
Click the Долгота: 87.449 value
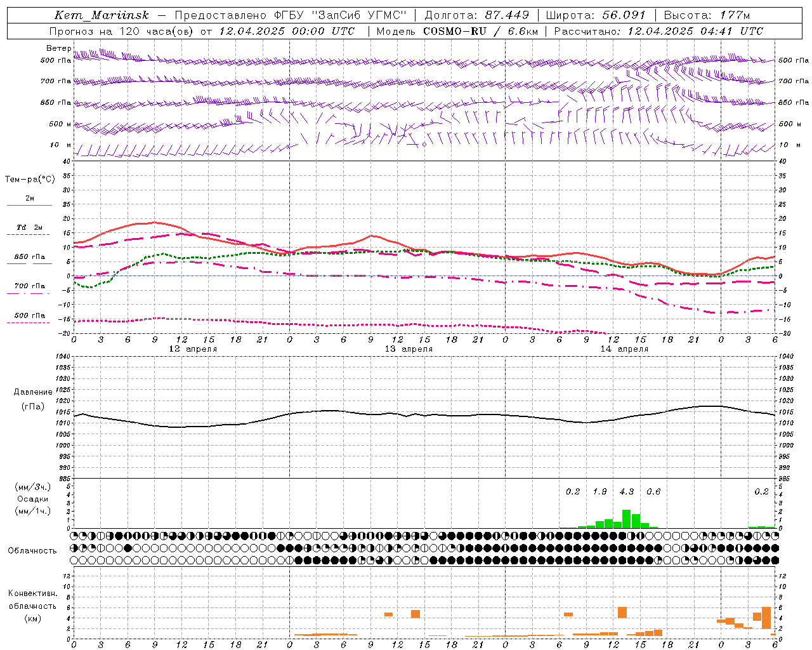476,15
